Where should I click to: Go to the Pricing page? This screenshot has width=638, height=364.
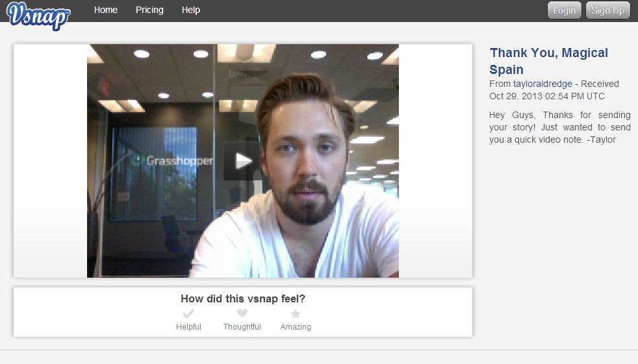(x=149, y=10)
